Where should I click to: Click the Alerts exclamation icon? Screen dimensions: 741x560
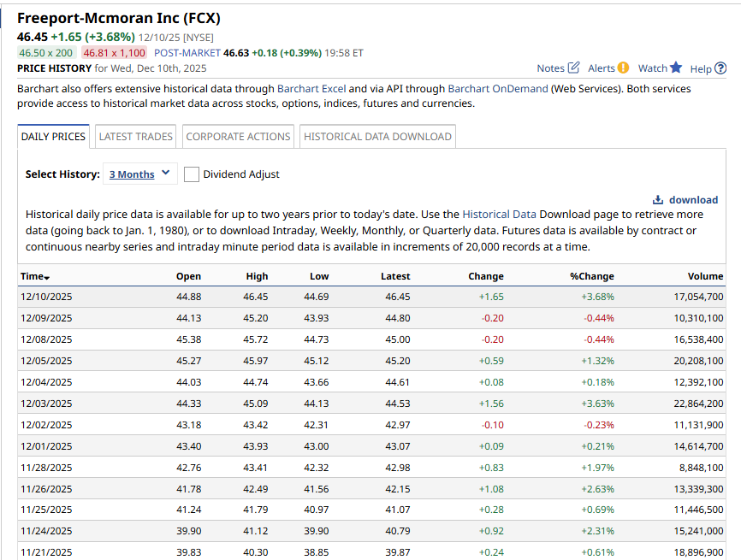(x=623, y=68)
